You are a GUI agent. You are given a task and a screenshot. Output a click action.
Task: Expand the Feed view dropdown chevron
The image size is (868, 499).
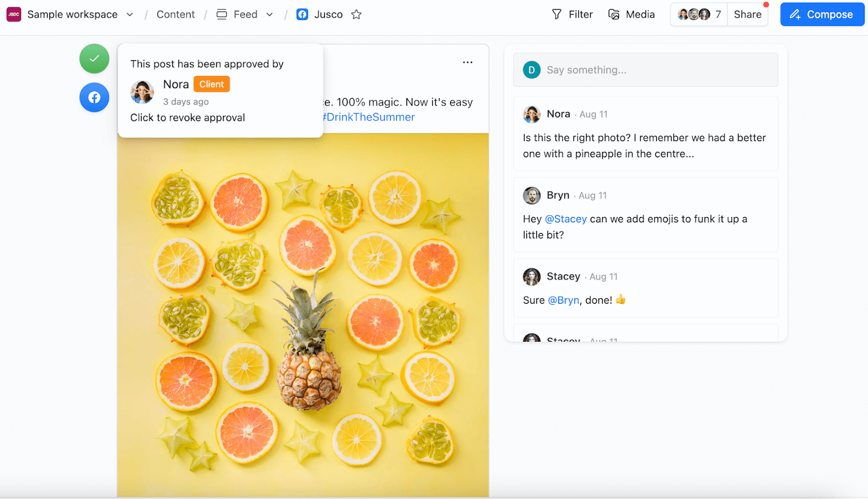point(270,15)
